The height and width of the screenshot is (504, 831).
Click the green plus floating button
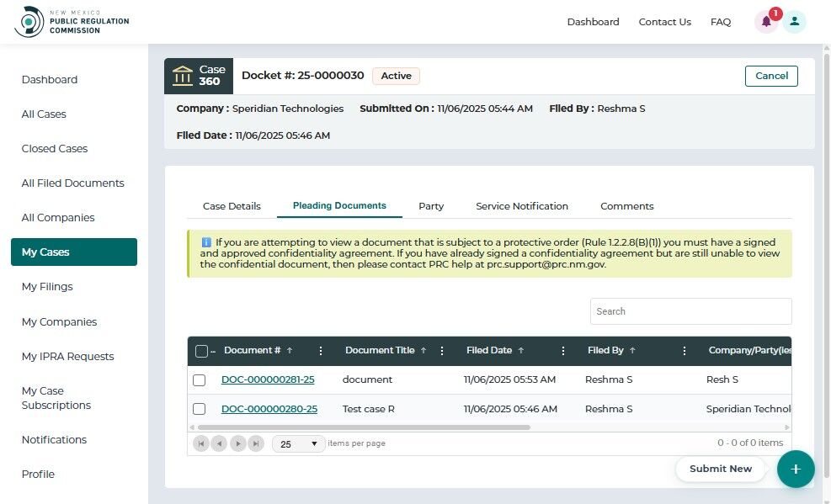tap(796, 469)
